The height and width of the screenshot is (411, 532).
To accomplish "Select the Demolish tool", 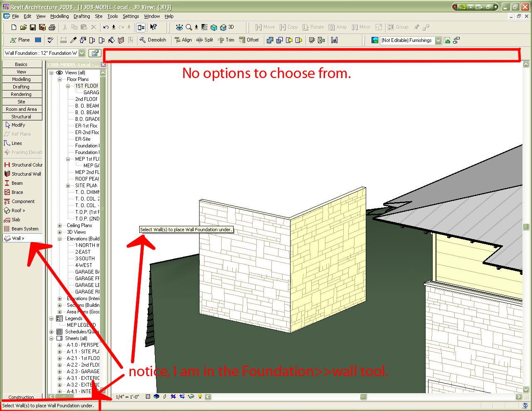I will tap(155, 40).
